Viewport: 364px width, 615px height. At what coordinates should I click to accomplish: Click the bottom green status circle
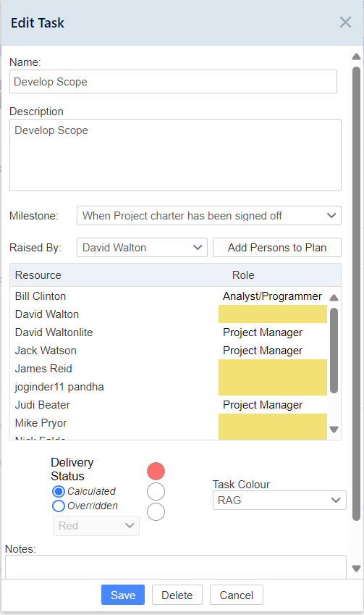point(156,512)
